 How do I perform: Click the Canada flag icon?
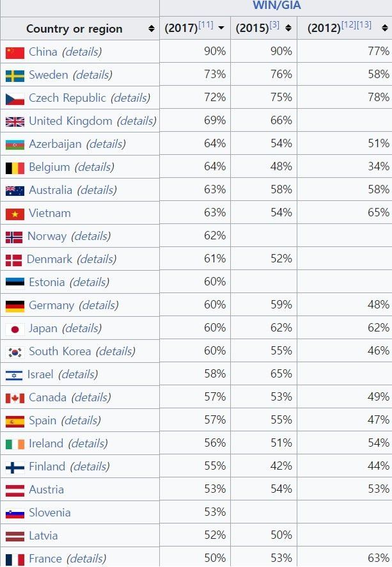[x=15, y=398]
